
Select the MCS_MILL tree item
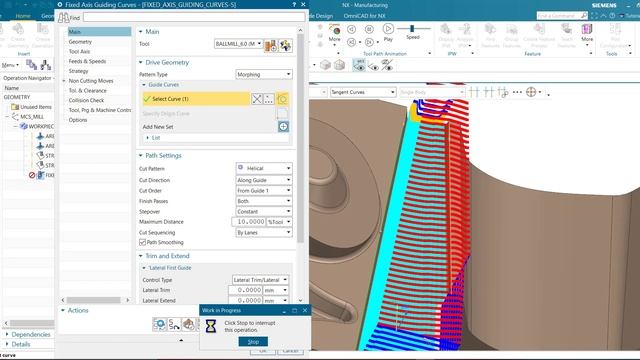pos(32,117)
